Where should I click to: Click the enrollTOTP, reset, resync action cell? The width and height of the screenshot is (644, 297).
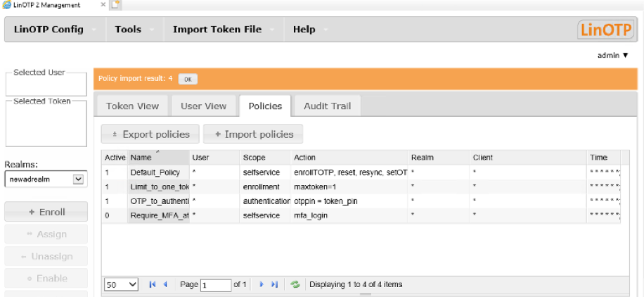(x=349, y=172)
